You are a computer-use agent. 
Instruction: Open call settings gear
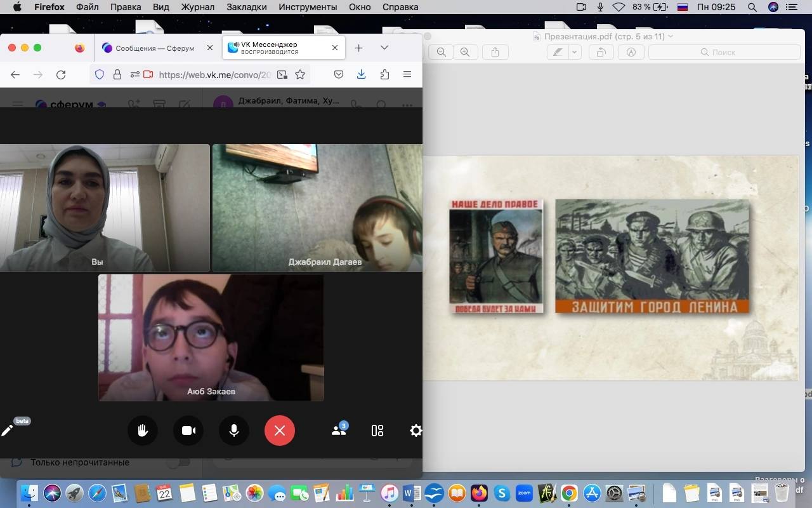point(416,431)
